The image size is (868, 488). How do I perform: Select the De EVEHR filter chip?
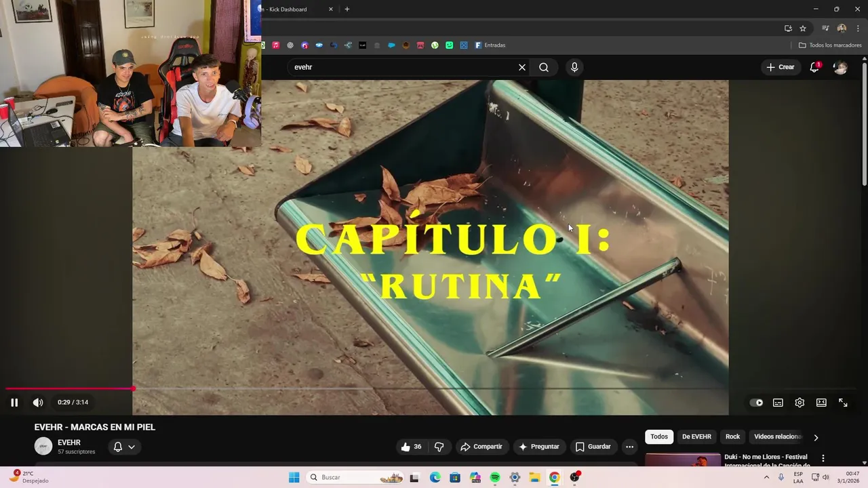pos(696,436)
